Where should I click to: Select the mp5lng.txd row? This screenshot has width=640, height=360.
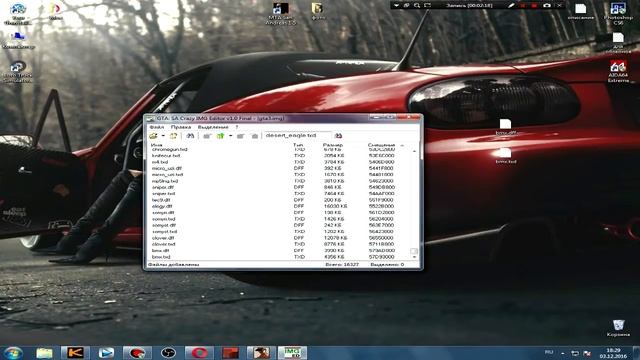click(x=280, y=181)
